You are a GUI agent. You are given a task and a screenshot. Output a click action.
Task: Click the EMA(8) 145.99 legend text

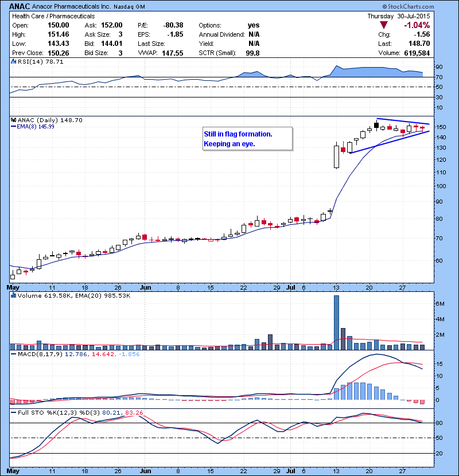[x=36, y=126]
